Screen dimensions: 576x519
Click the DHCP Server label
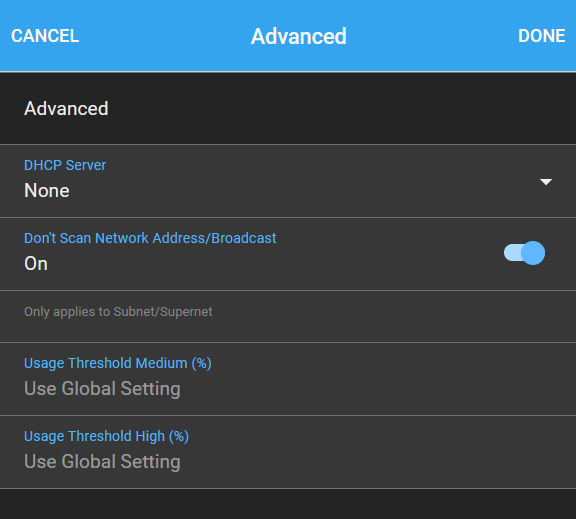tap(65, 165)
